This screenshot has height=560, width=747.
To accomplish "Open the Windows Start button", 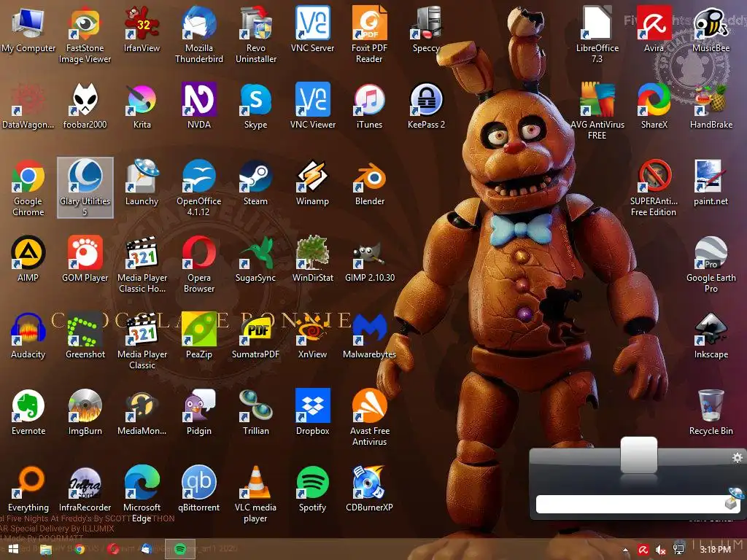I will point(13,549).
